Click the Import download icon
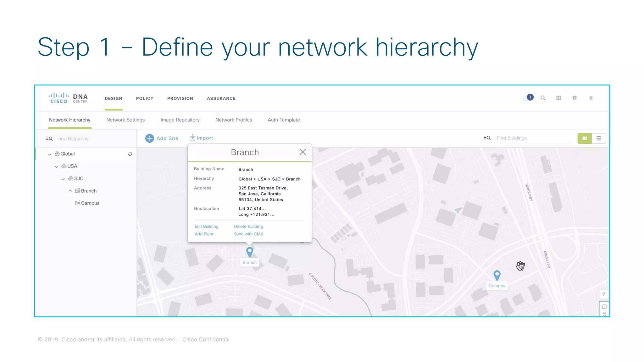Image resolution: width=644 pixels, height=362 pixels. click(x=192, y=138)
